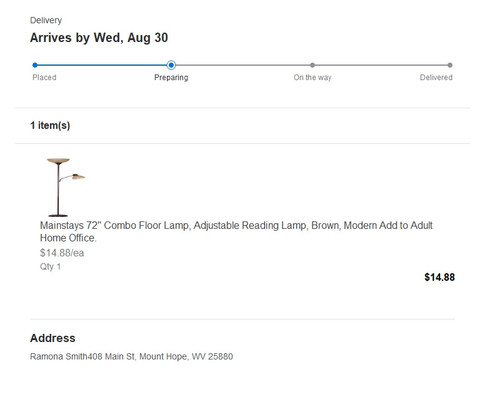The height and width of the screenshot is (404, 500).
Task: Click the Arrives by Wed, Aug 30 heading
Action: [99, 38]
